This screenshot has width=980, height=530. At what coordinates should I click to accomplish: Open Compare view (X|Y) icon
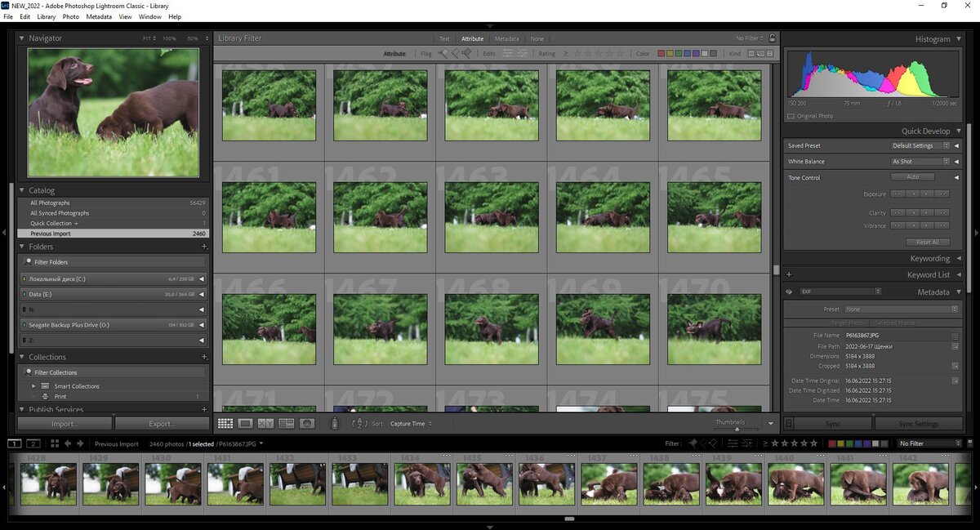coord(265,423)
